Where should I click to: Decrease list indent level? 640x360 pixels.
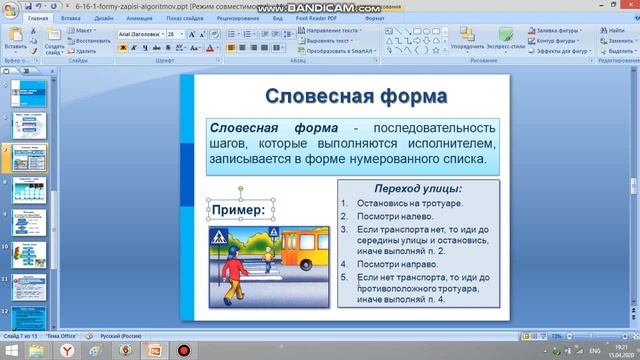(264, 34)
